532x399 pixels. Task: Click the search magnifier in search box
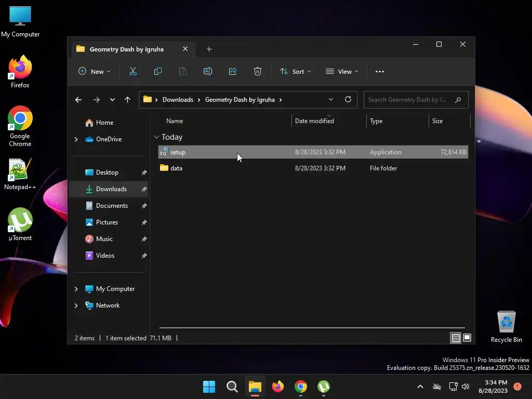458,100
